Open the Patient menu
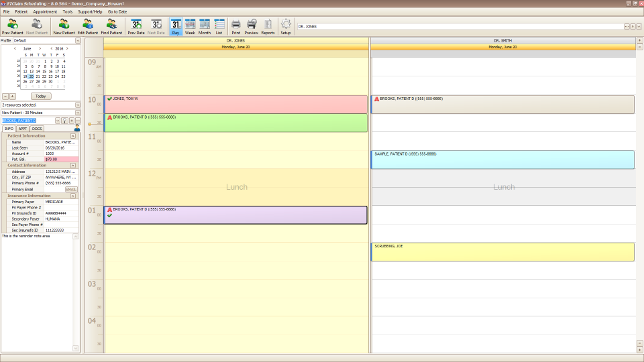This screenshot has width=644, height=362. 21,11
